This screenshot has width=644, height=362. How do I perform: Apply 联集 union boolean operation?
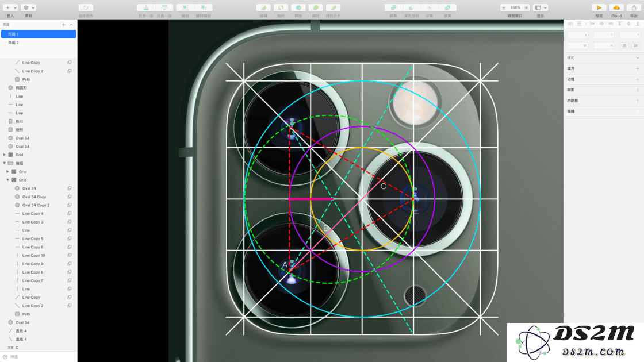pyautogui.click(x=393, y=8)
